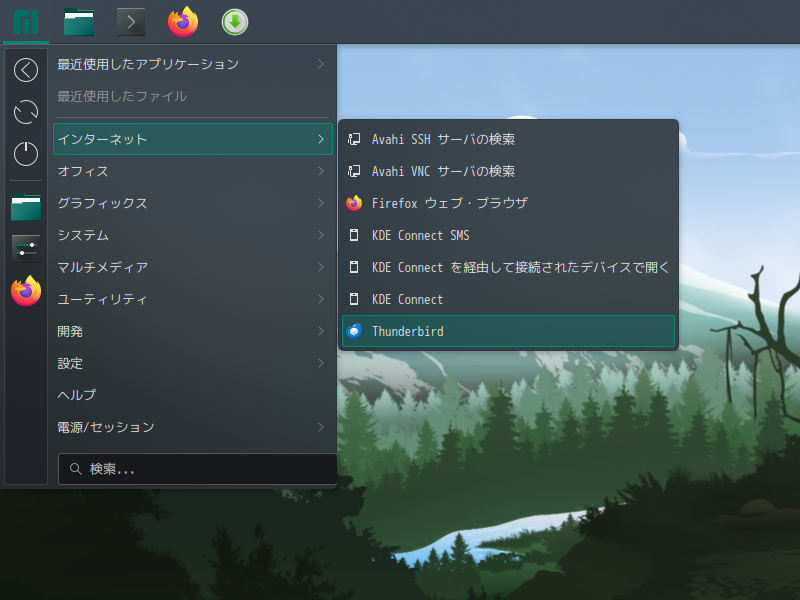Launch Avahi SSH サーバの検索
This screenshot has height=600, width=800.
[508, 139]
